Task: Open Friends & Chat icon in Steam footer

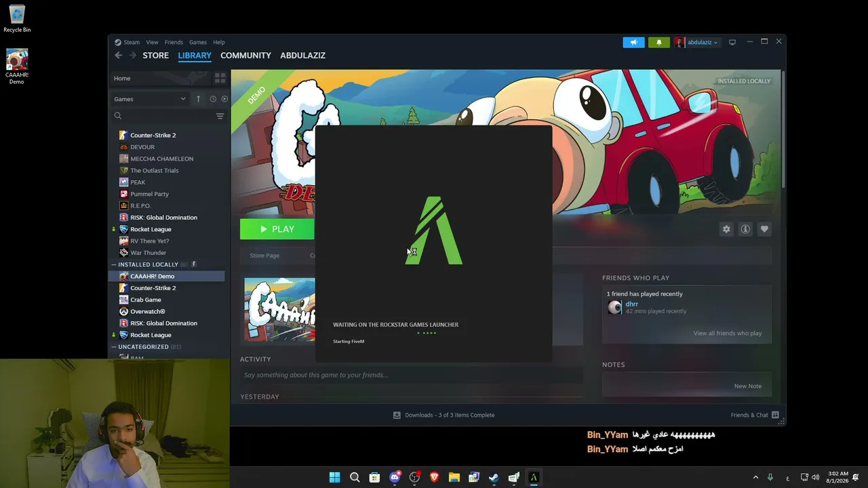Action: [775, 415]
